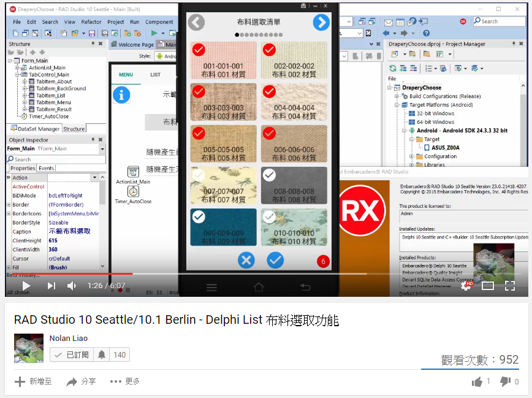Uncheck fabric 004-004-004
Image resolution: width=532 pixels, height=398 pixels.
coord(269,92)
